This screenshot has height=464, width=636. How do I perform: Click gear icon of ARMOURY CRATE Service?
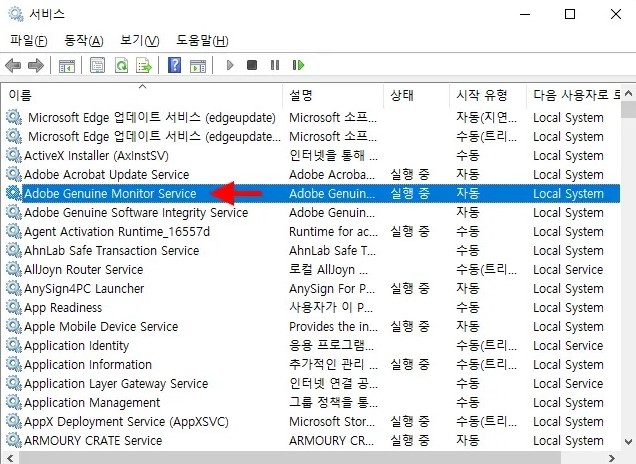[14, 440]
